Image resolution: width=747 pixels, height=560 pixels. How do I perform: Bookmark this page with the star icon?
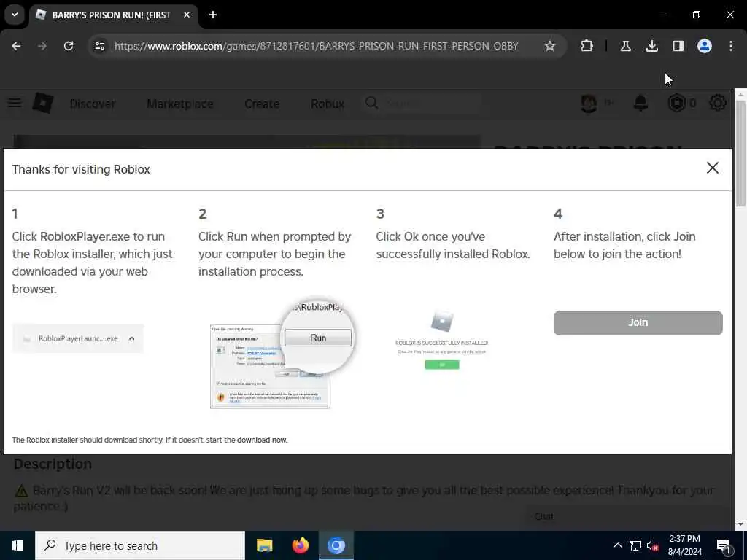[550, 46]
